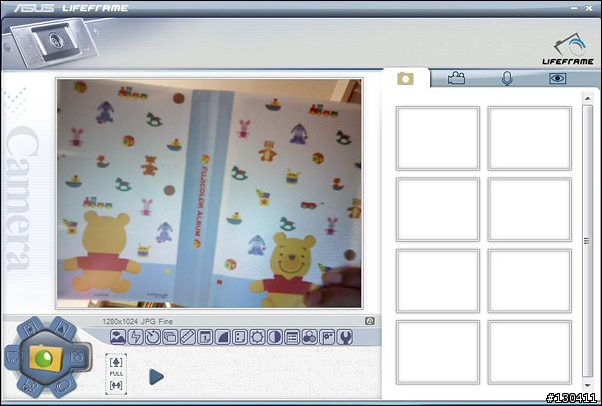
Task: Select the portrait-frame petal on mode wheel
Action: coord(31,328)
